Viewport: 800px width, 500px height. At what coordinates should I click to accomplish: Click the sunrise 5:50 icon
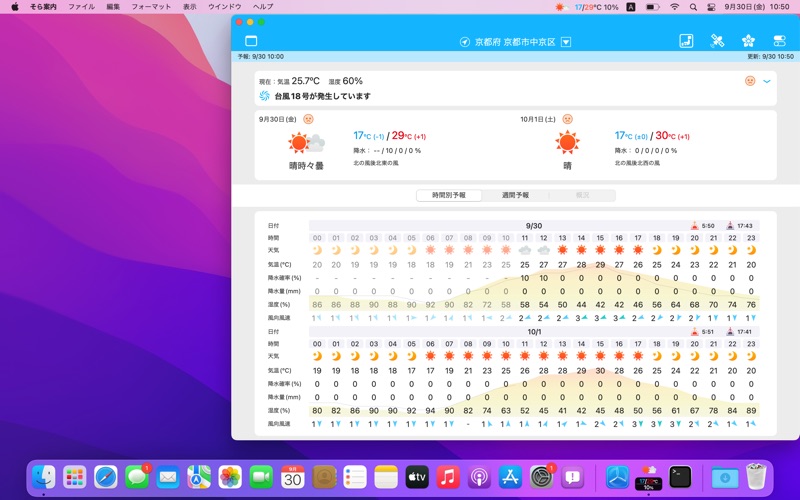point(696,226)
